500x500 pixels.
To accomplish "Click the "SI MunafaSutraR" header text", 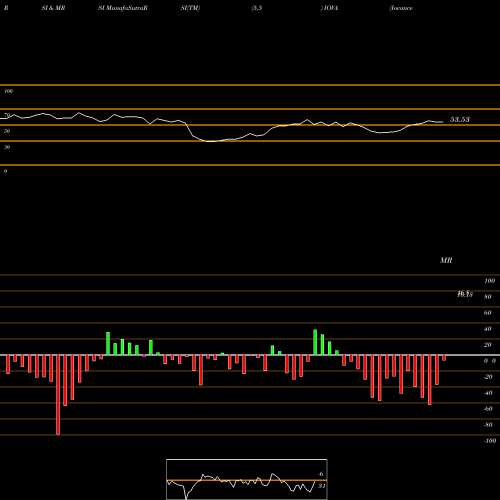I will [123, 8].
